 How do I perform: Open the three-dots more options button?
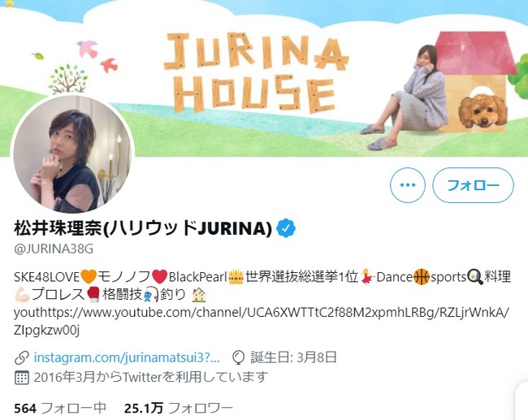click(x=408, y=185)
